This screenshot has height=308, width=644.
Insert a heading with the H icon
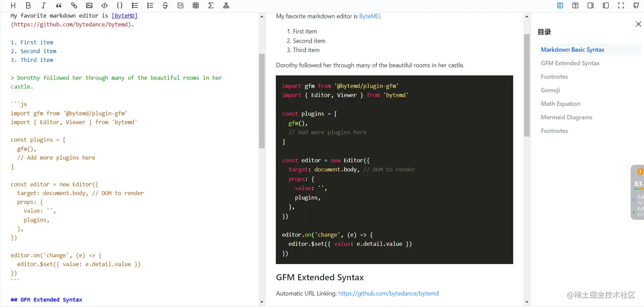click(x=13, y=6)
